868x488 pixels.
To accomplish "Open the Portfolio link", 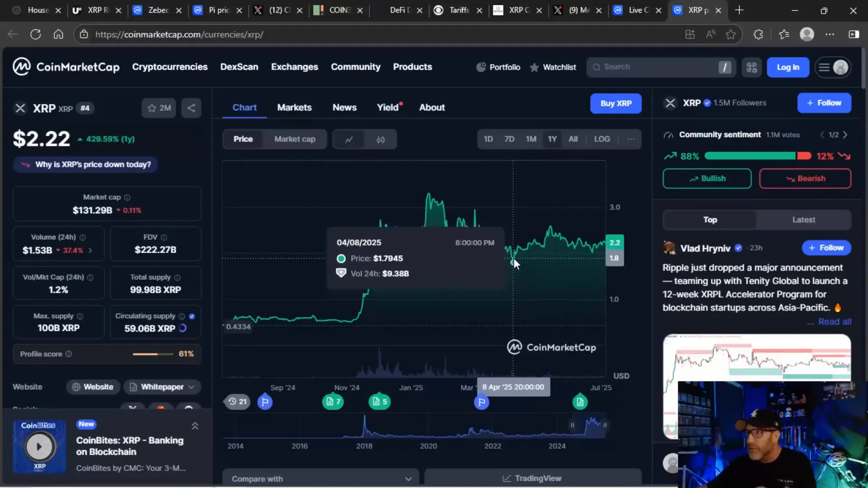I will [x=498, y=67].
